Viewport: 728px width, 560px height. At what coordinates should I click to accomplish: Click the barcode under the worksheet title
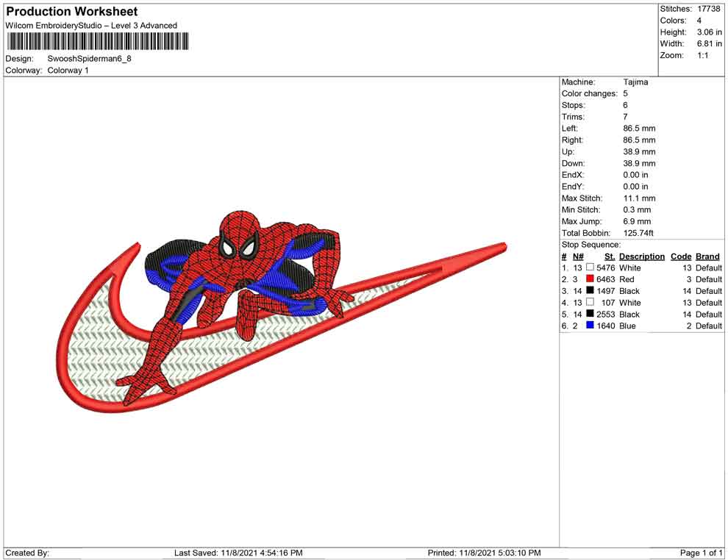coord(98,41)
